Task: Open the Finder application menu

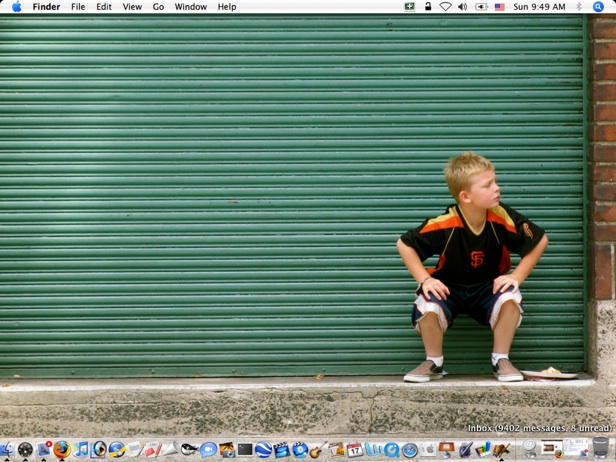Action: 46,7
